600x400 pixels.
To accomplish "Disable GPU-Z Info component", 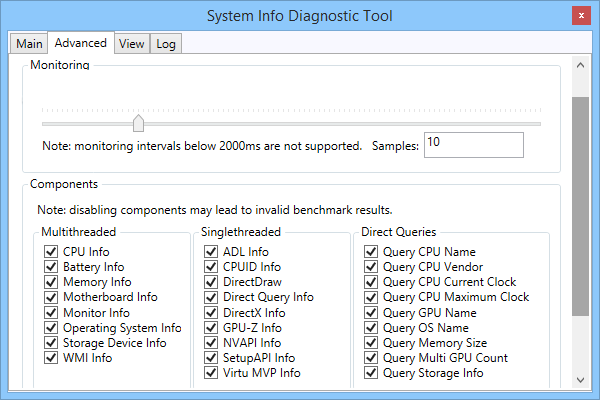I will 211,328.
